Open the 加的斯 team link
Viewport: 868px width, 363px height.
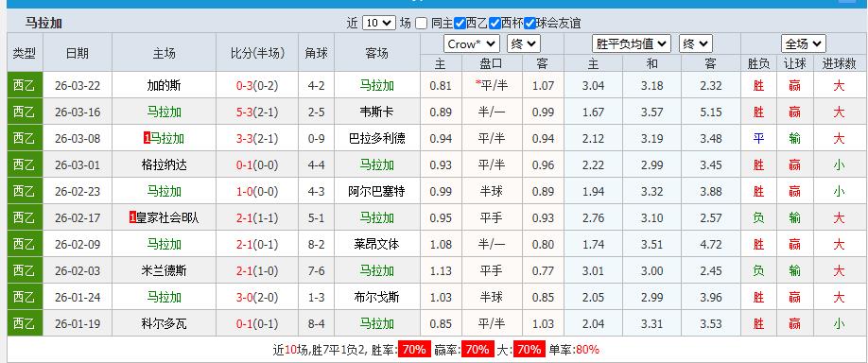164,86
